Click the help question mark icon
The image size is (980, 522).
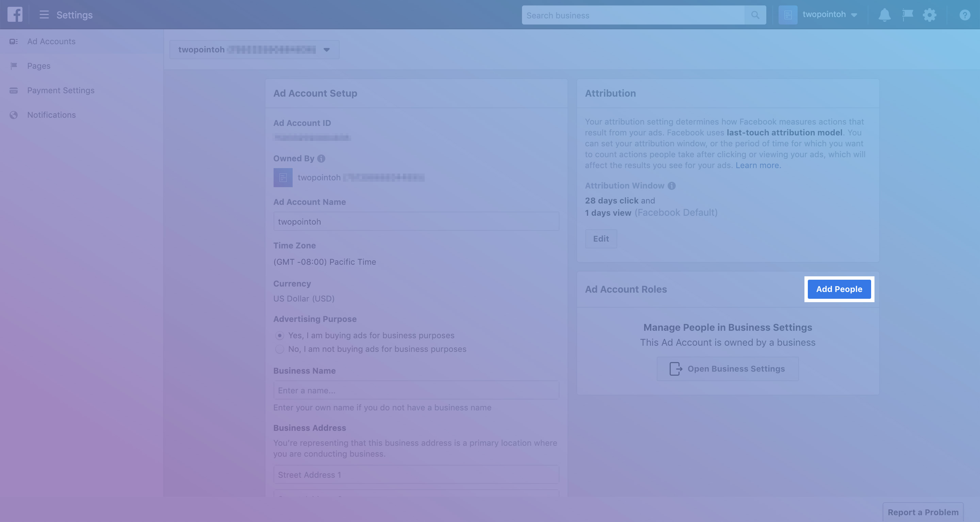964,15
